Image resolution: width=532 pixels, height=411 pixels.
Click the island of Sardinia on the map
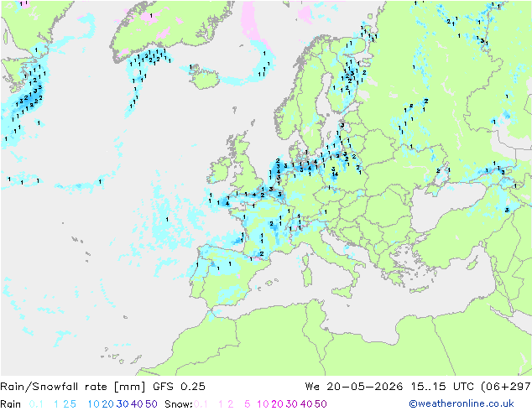[x=307, y=277]
